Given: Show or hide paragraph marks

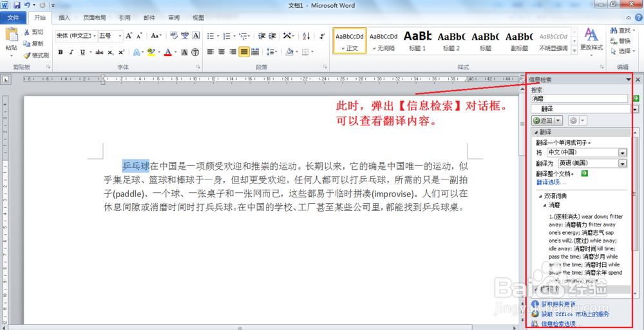Looking at the screenshot, I should click(322, 36).
